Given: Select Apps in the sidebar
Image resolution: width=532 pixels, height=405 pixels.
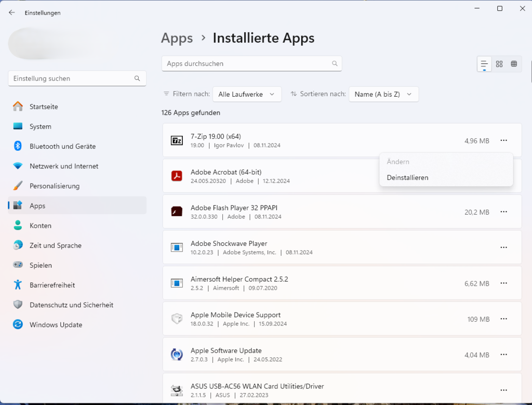Looking at the screenshot, I should pyautogui.click(x=77, y=206).
